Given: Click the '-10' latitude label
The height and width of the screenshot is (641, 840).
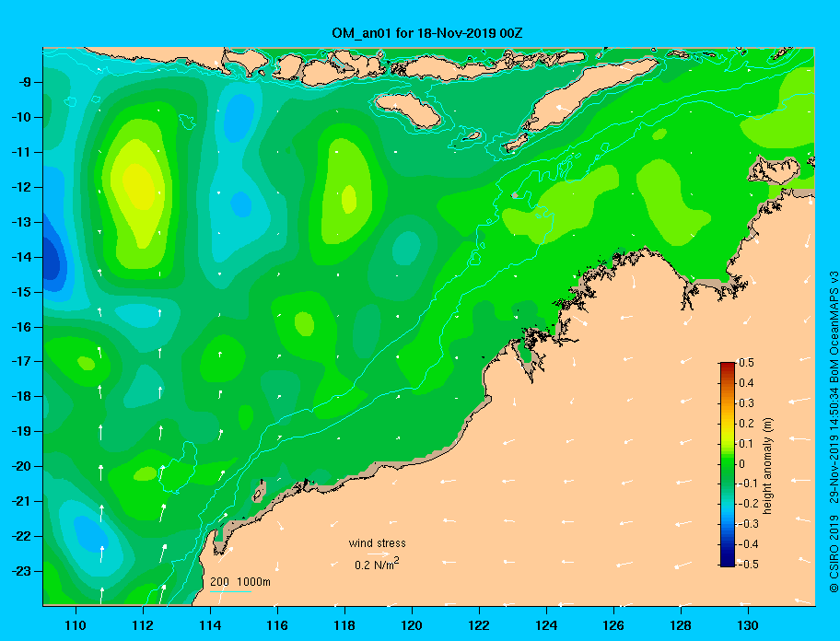Looking at the screenshot, I should (21, 117).
